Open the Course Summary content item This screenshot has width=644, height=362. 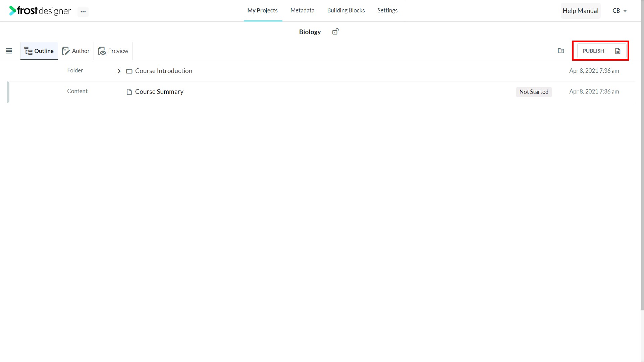[159, 92]
